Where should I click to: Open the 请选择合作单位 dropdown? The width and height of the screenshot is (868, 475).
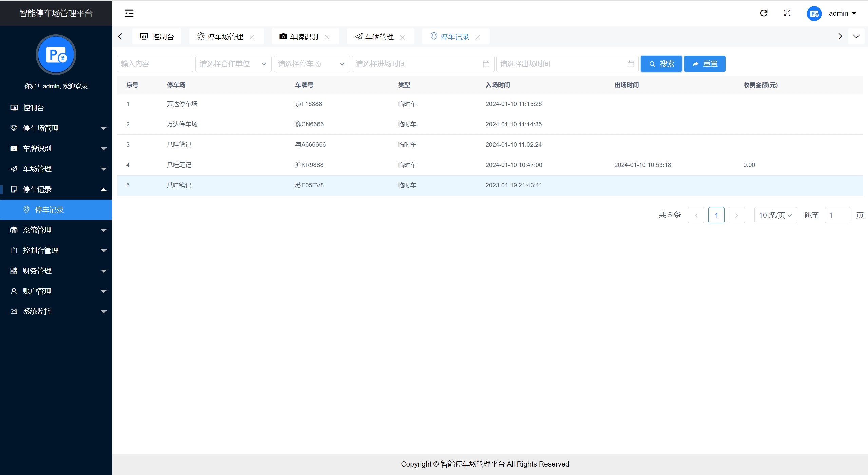[233, 64]
